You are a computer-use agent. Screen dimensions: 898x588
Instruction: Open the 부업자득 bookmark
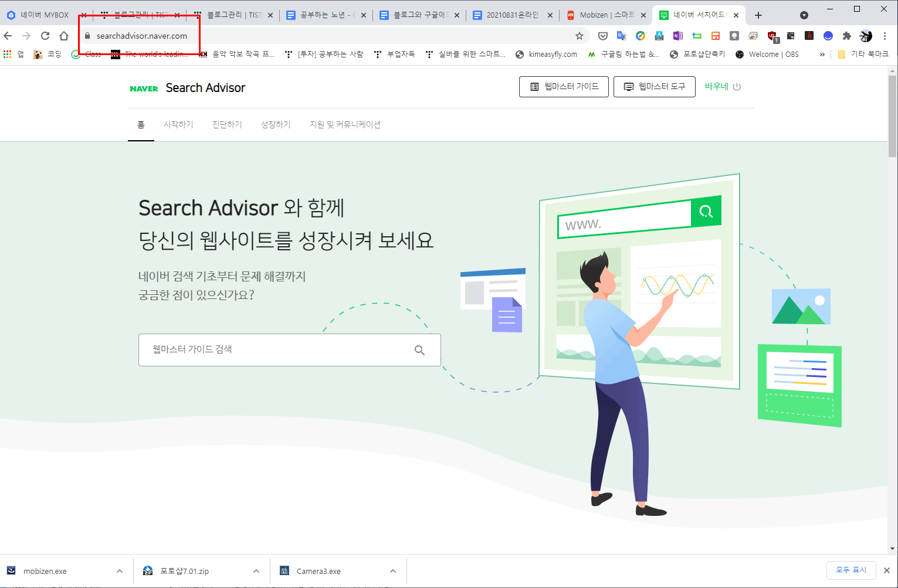click(x=395, y=54)
